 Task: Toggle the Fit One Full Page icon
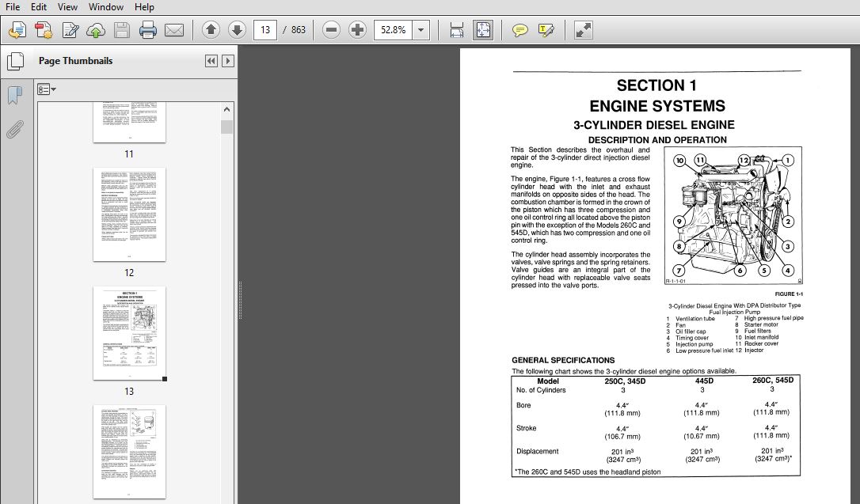pos(482,30)
